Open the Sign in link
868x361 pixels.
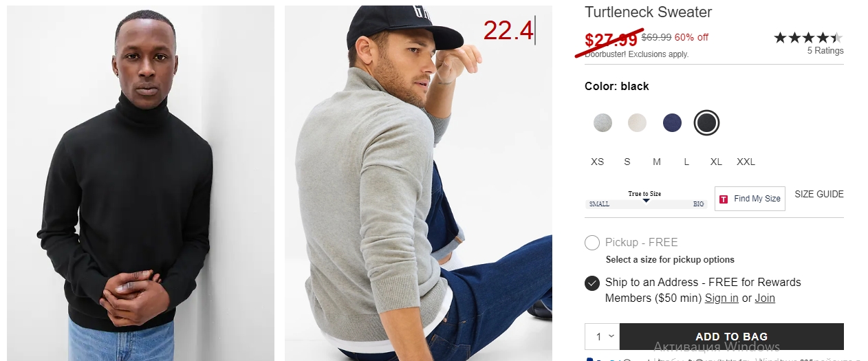(x=721, y=298)
